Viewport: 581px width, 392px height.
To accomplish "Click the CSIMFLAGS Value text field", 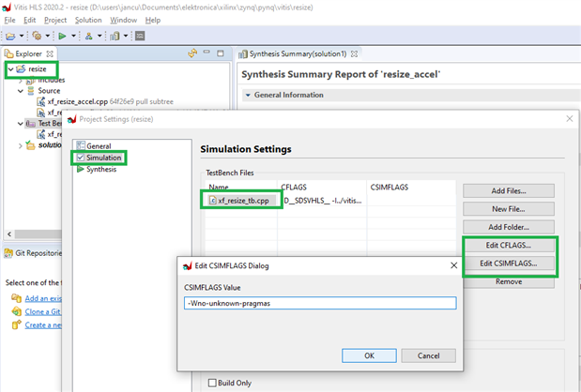I will (x=319, y=303).
